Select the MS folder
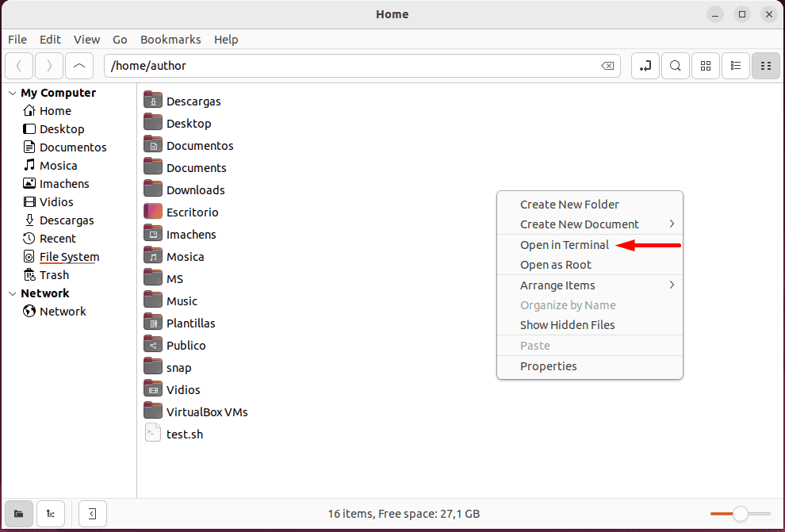 pos(163,279)
